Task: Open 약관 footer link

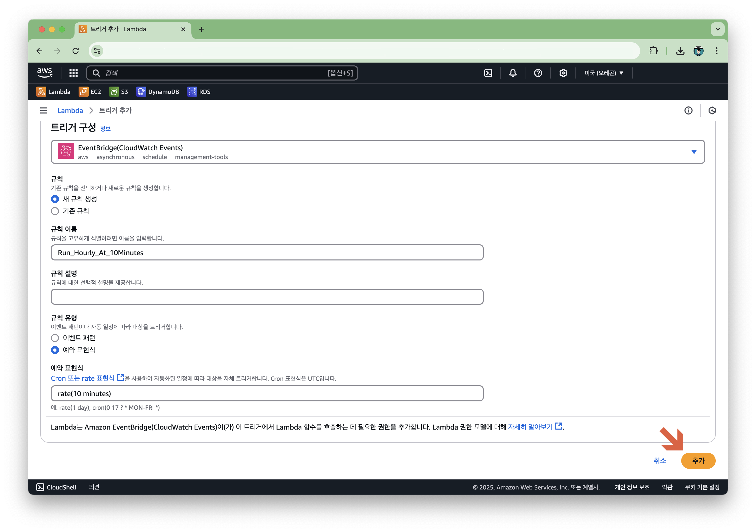Action: tap(667, 487)
